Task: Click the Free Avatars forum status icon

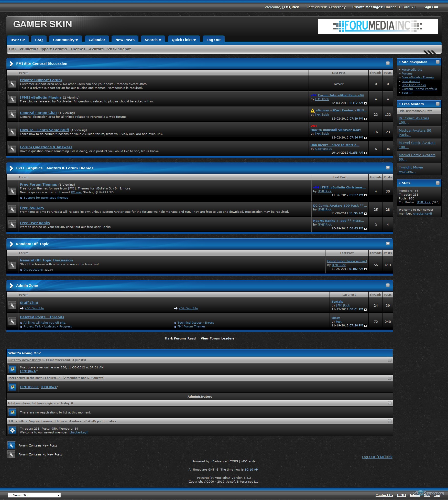Action: pyautogui.click(x=12, y=209)
